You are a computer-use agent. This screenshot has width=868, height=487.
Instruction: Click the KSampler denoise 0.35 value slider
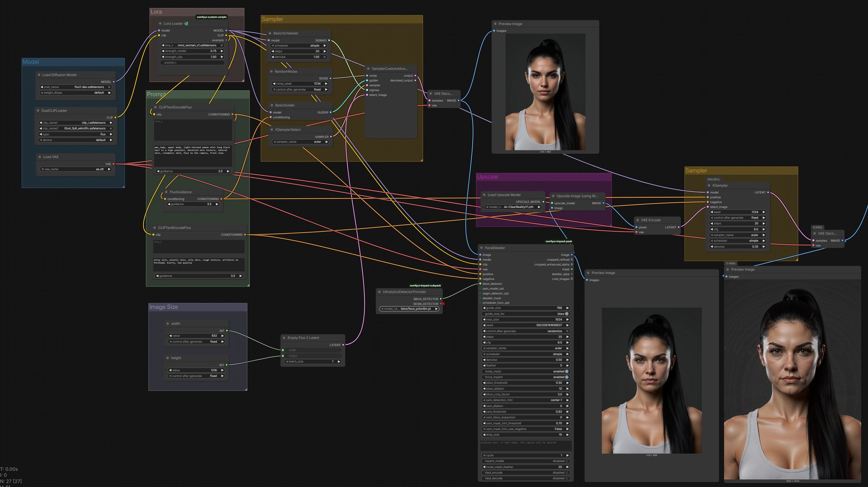tap(737, 247)
